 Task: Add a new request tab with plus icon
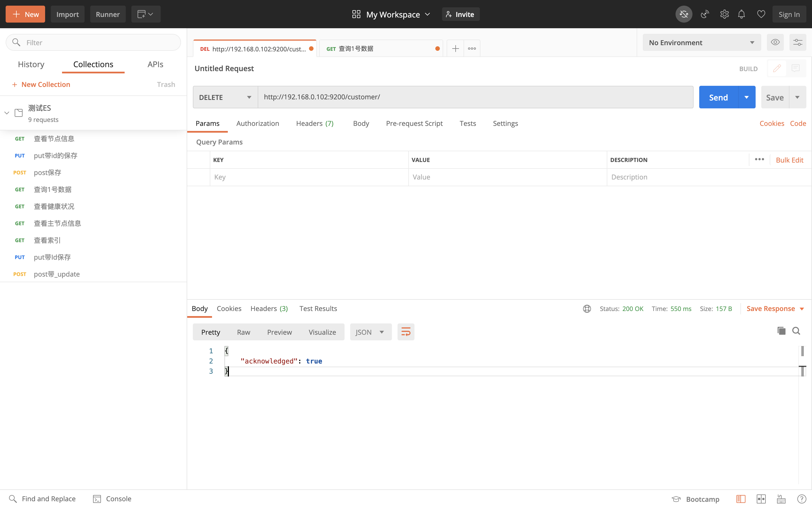pos(455,48)
